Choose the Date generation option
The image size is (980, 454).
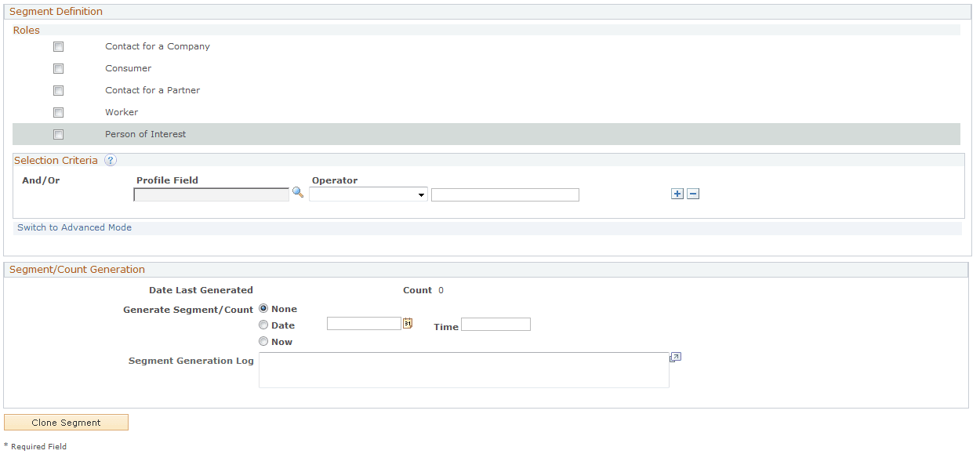(x=263, y=325)
